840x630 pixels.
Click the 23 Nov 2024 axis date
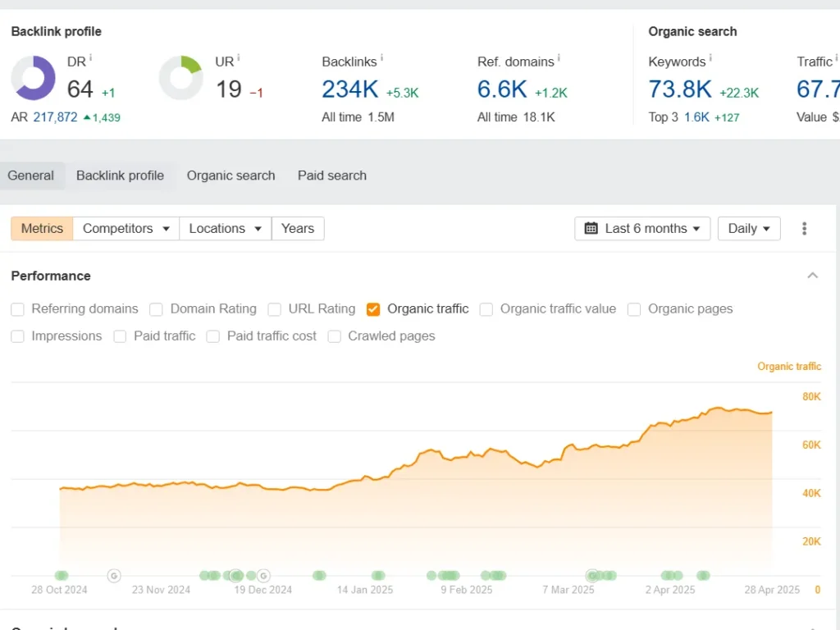click(x=162, y=590)
